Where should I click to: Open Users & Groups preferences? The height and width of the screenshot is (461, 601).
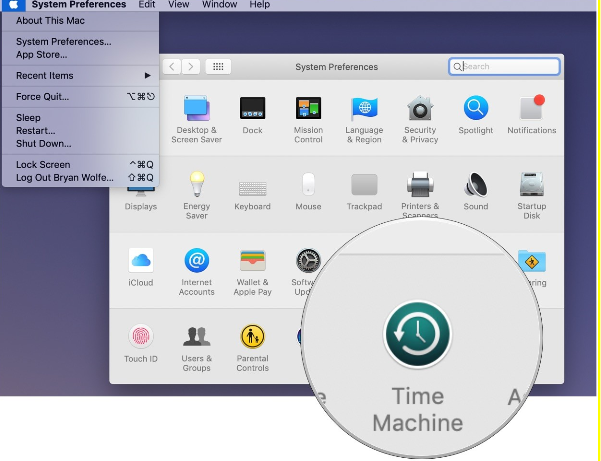point(197,348)
